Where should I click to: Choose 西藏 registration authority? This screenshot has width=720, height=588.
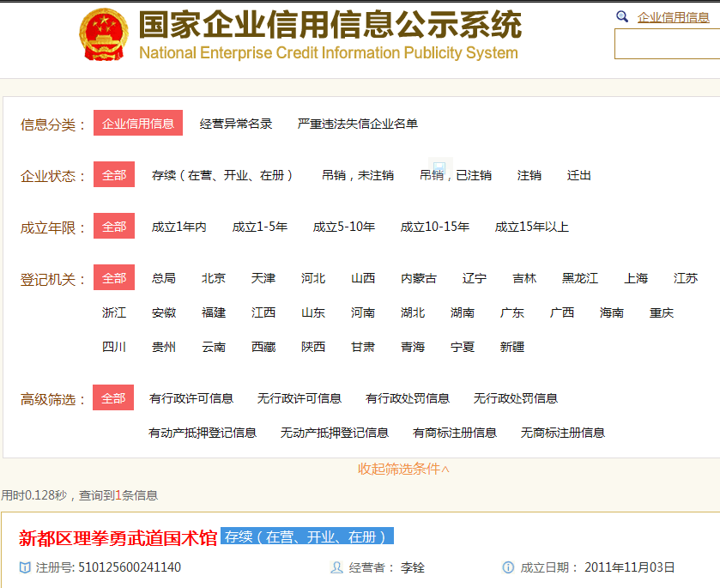pyautogui.click(x=263, y=347)
